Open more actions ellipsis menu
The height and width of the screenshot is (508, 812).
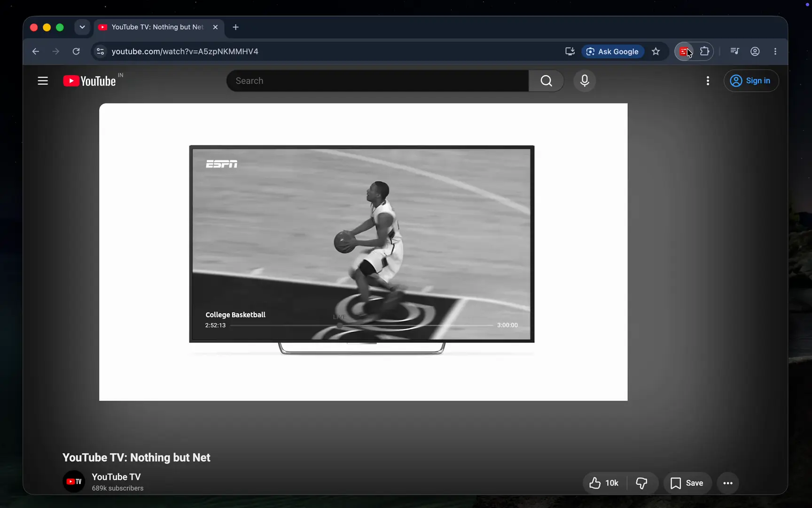point(728,483)
